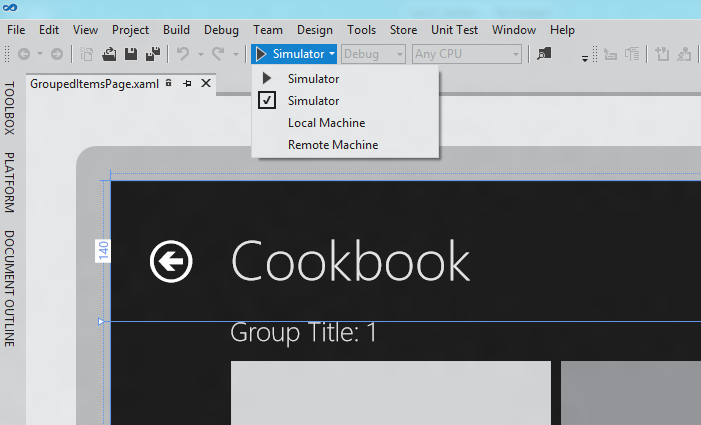Open the Help menu
The width and height of the screenshot is (701, 425).
pos(562,30)
